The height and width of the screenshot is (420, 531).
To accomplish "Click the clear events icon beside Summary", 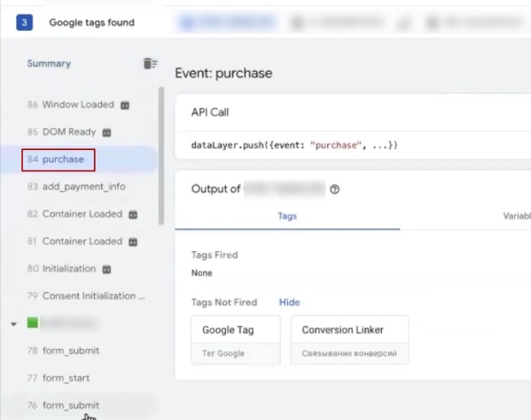I will click(149, 64).
